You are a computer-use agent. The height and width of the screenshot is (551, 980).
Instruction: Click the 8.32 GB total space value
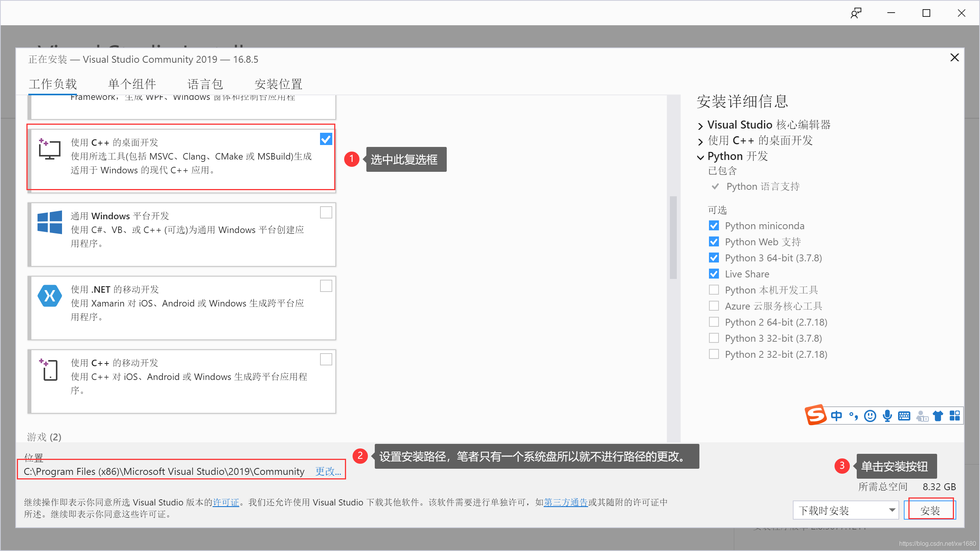click(x=939, y=487)
